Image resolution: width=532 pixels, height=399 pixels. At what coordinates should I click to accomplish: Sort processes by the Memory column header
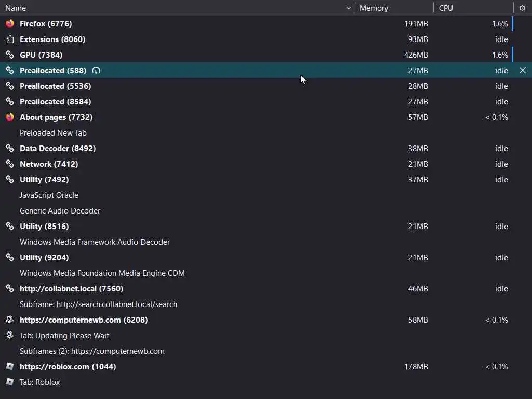click(x=394, y=8)
